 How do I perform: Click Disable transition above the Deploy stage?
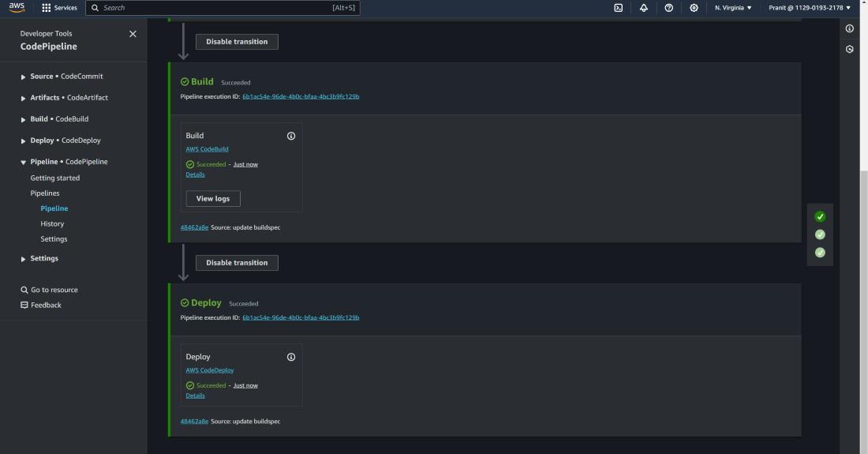coord(237,262)
